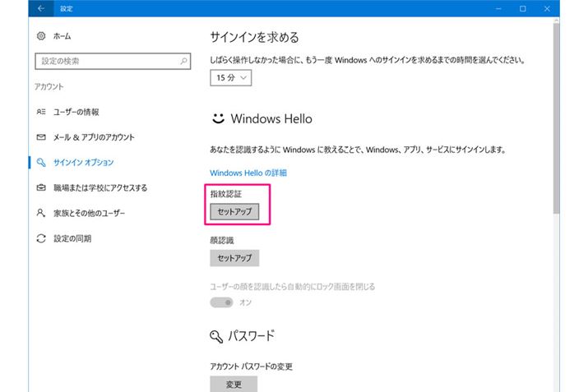Viewport: 588px width, 392px height.
Task: Click the sign-in options key icon
Action: 41,162
